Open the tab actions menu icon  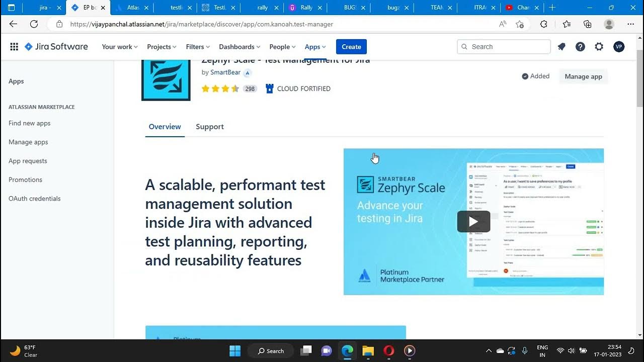pos(11,8)
